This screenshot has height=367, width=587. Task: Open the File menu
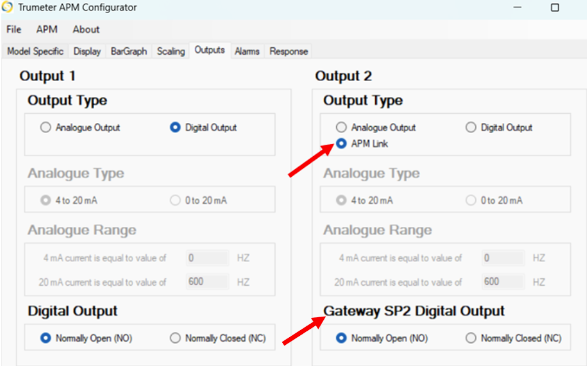pyautogui.click(x=14, y=29)
